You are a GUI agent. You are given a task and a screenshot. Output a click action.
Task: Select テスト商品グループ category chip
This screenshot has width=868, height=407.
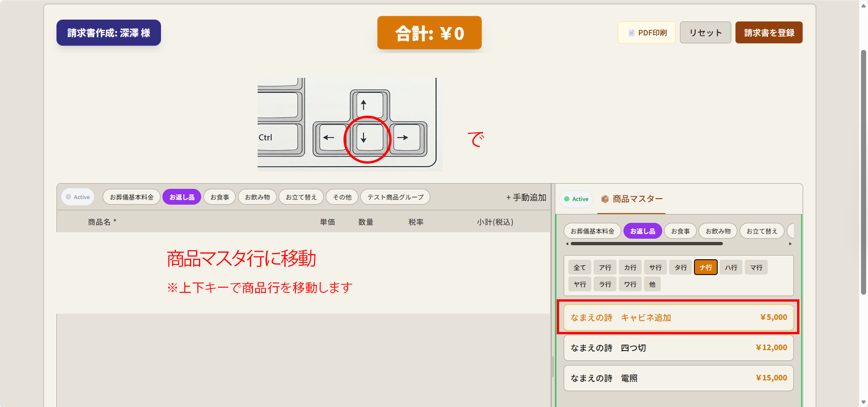pyautogui.click(x=395, y=197)
